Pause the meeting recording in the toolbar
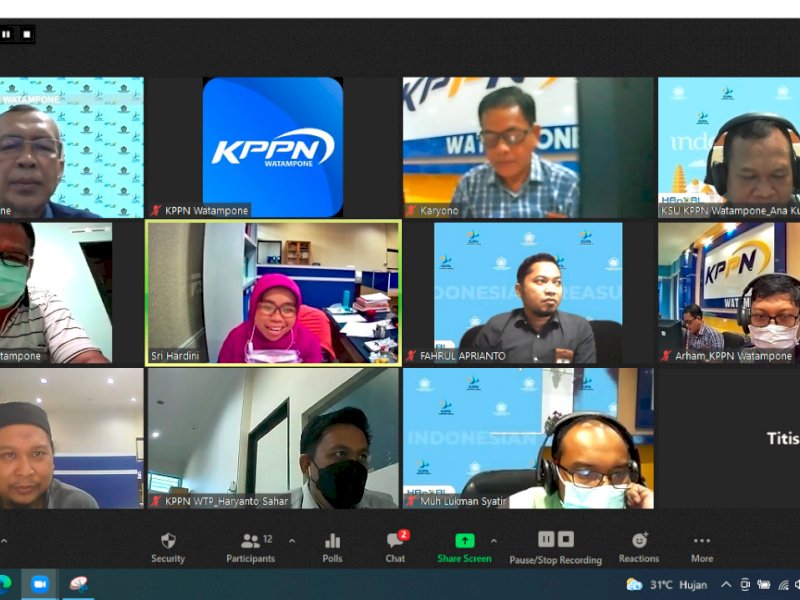The width and height of the screenshot is (800, 600). coord(546,539)
